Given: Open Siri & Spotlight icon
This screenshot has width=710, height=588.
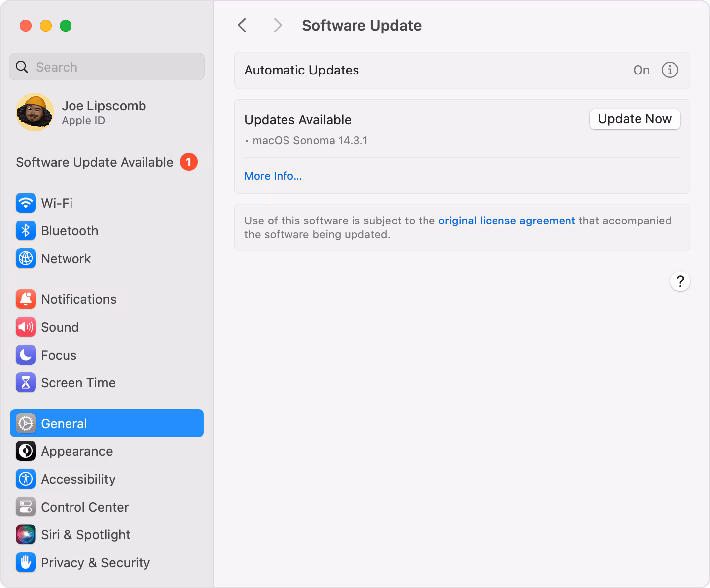Looking at the screenshot, I should pos(26,534).
